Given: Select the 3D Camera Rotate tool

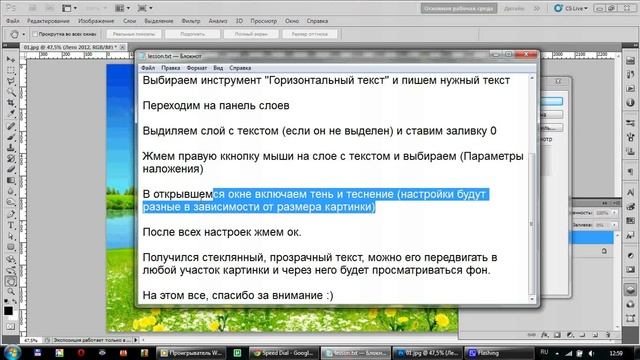Looking at the screenshot, I should (11, 270).
